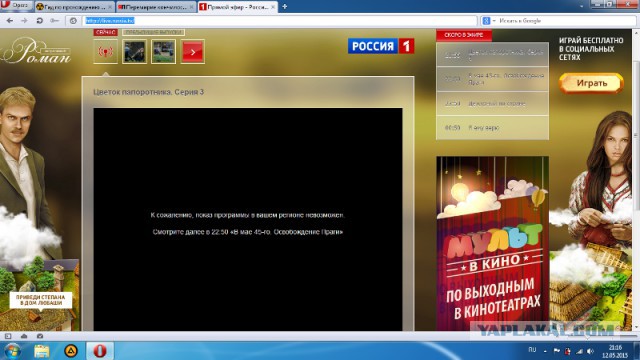The image size is (640, 360).
Task: Open Windows Explorer from the taskbar
Action: [x=41, y=351]
